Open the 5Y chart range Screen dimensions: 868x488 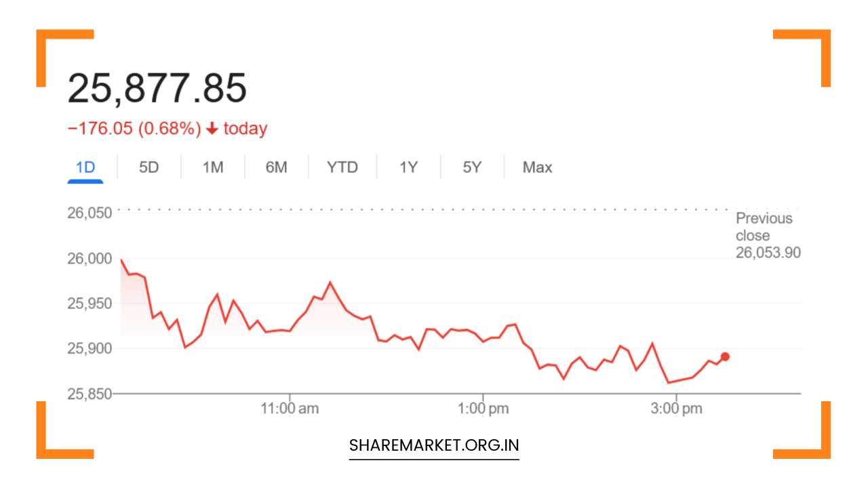pos(472,167)
